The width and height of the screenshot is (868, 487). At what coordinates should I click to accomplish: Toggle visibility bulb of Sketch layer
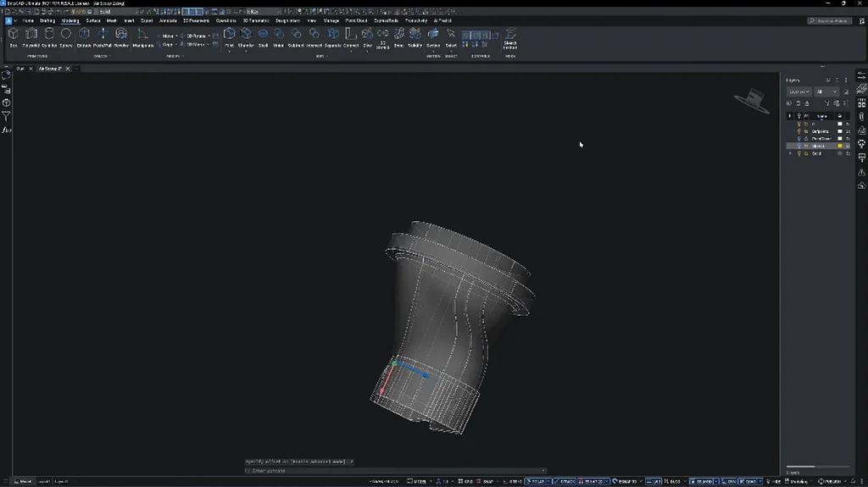[x=798, y=146]
